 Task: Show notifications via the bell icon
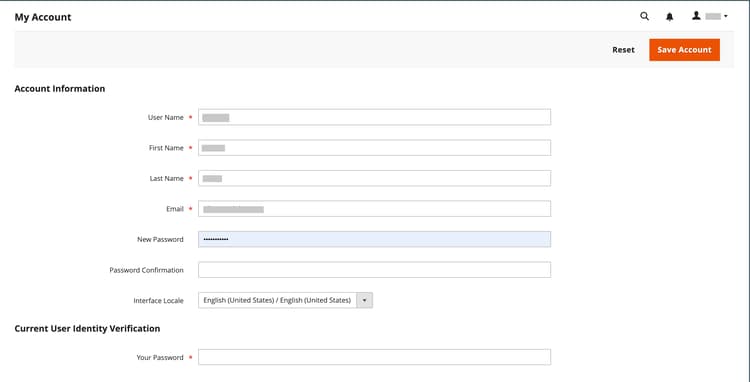point(670,17)
